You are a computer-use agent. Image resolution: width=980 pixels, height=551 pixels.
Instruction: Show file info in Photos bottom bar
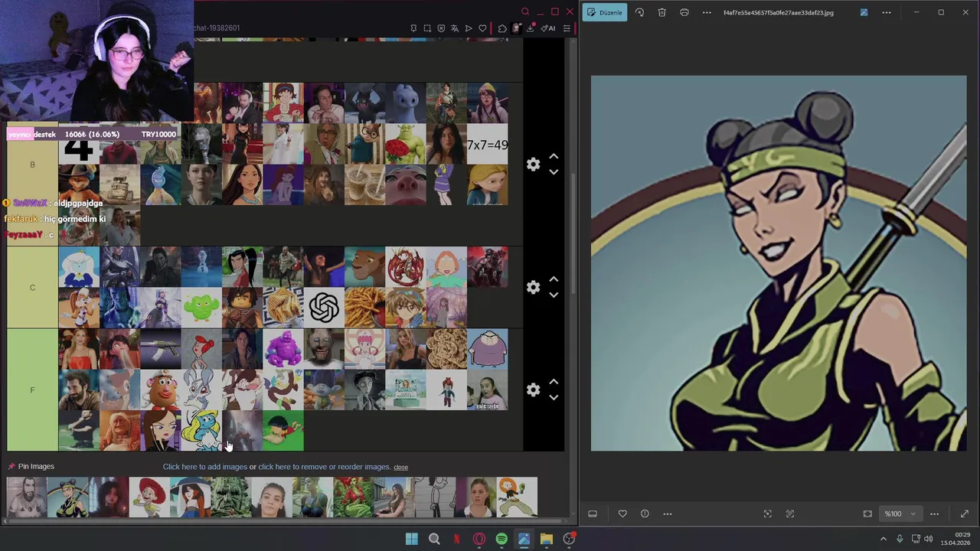[645, 514]
